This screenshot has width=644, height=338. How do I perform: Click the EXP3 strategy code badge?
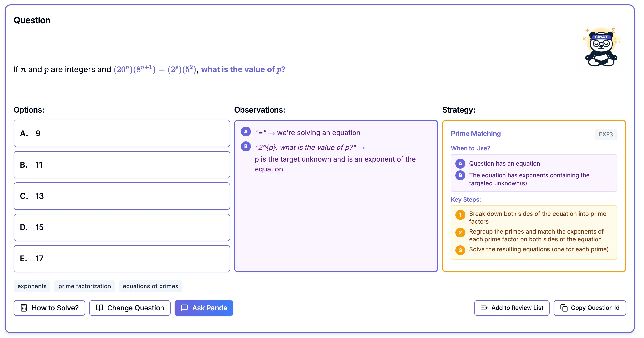(606, 134)
